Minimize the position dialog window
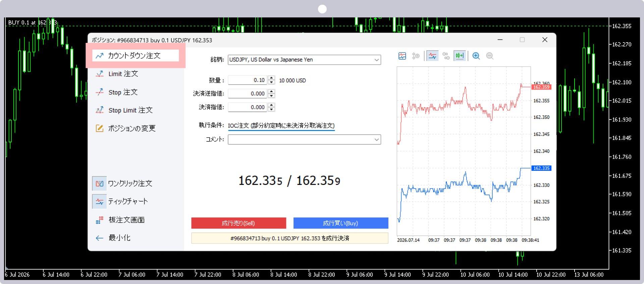 point(500,40)
